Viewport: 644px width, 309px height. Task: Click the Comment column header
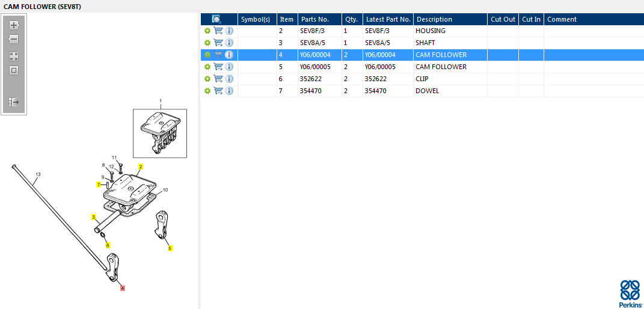click(x=594, y=19)
